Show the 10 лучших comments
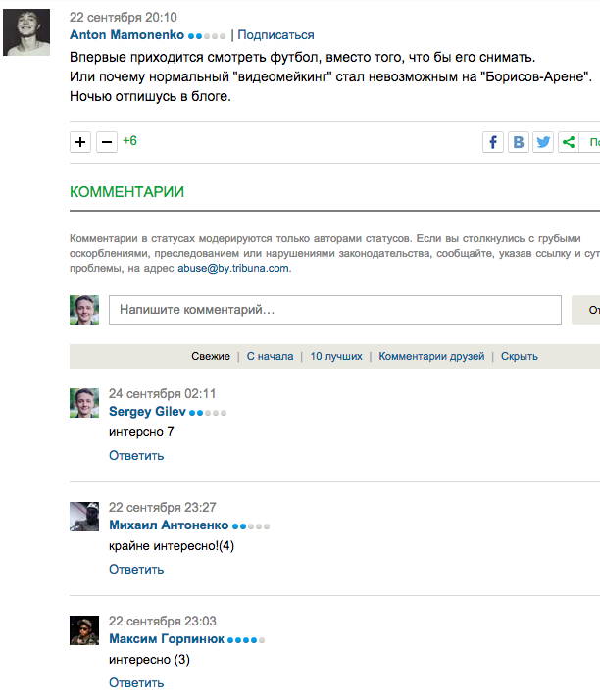600x700 pixels. coord(336,356)
